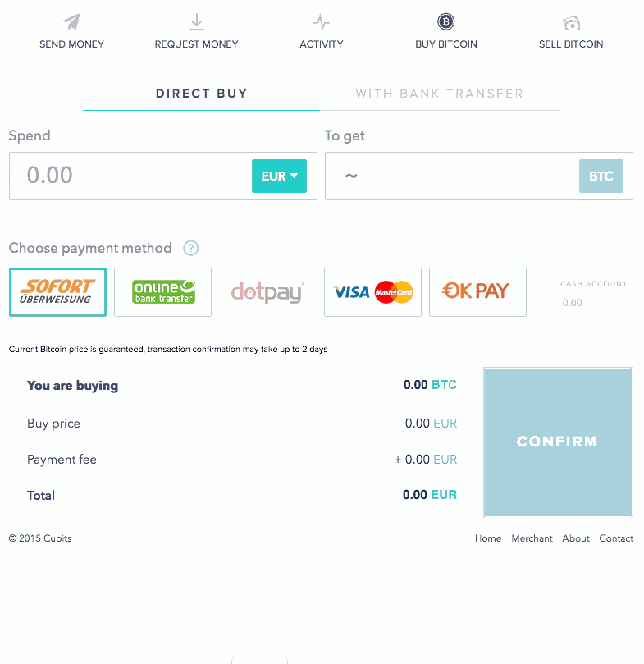This screenshot has height=664, width=644.
Task: Click the Sell Bitcoin cash icon
Action: click(571, 22)
